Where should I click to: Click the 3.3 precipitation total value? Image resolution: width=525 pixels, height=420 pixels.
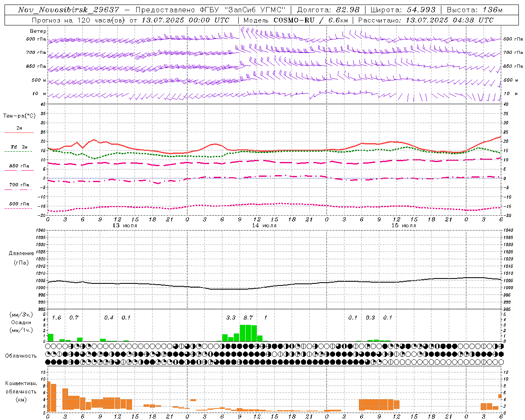tap(231, 317)
